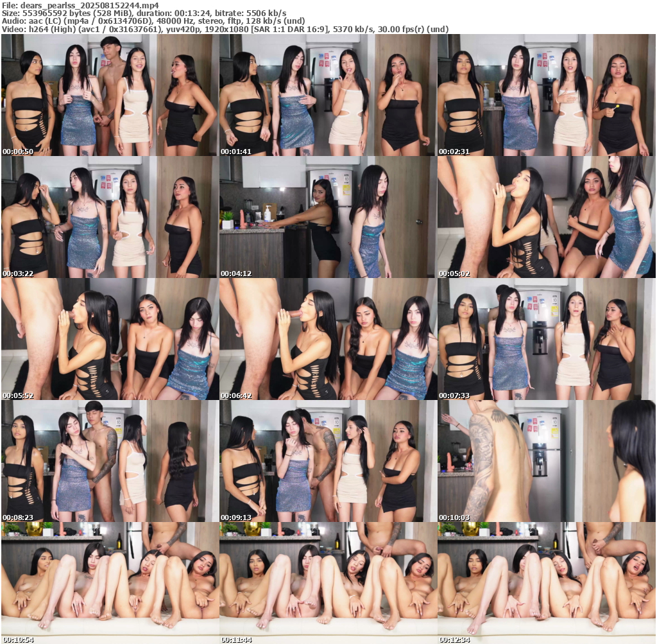Select the frame stamped 00:02:31
This screenshot has height=644, width=657.
(x=547, y=95)
